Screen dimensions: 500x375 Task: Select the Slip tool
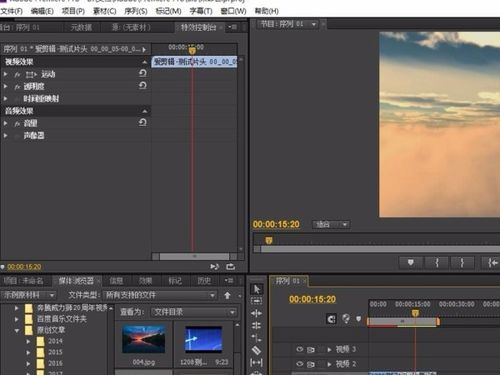(256, 362)
